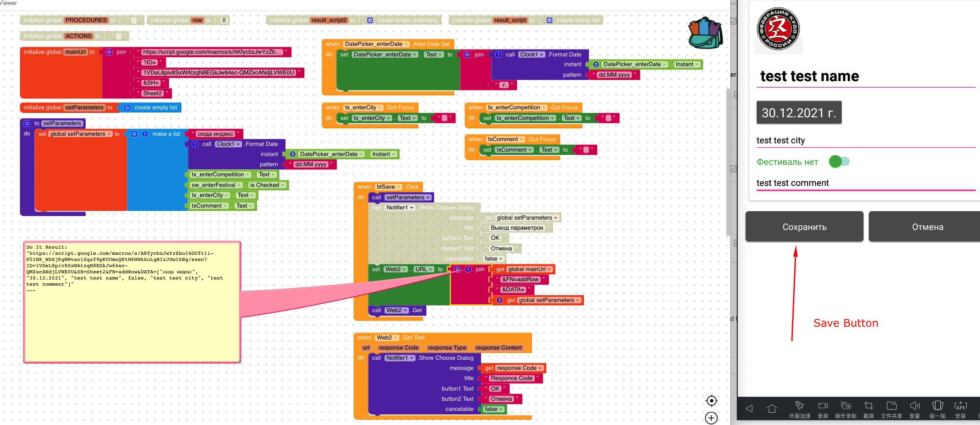Click the &DATA= text block

(513, 290)
